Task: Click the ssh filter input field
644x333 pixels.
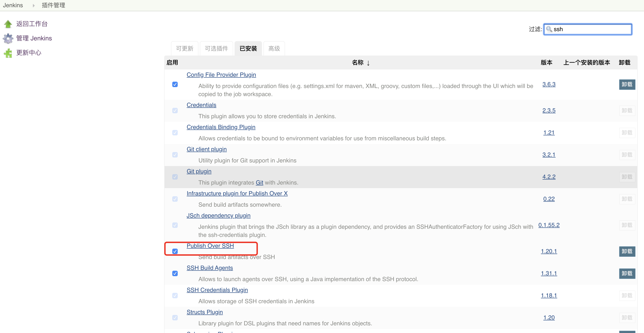Action: coord(587,29)
